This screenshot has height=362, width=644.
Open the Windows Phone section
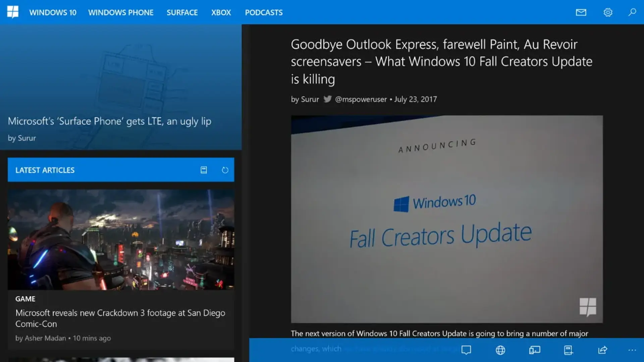[121, 12]
